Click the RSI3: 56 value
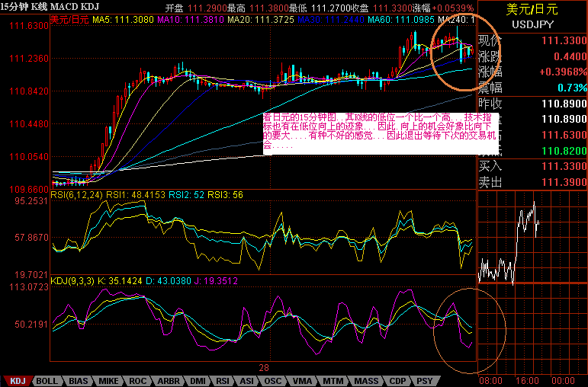This screenshot has height=387, width=588. [x=226, y=195]
